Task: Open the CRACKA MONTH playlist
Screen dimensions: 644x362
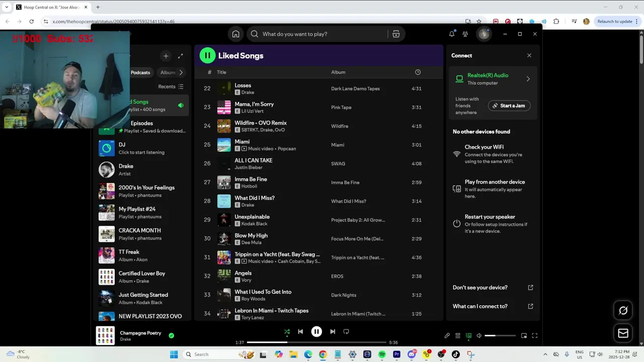Action: click(x=143, y=234)
